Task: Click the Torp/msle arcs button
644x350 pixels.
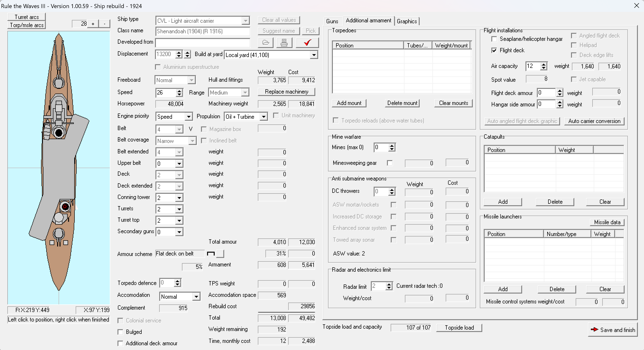Action: pyautogui.click(x=27, y=25)
